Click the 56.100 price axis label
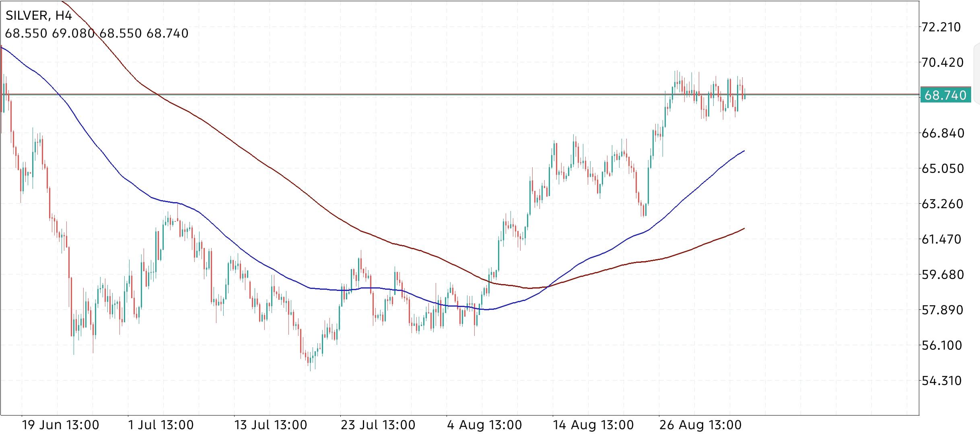 click(x=942, y=345)
